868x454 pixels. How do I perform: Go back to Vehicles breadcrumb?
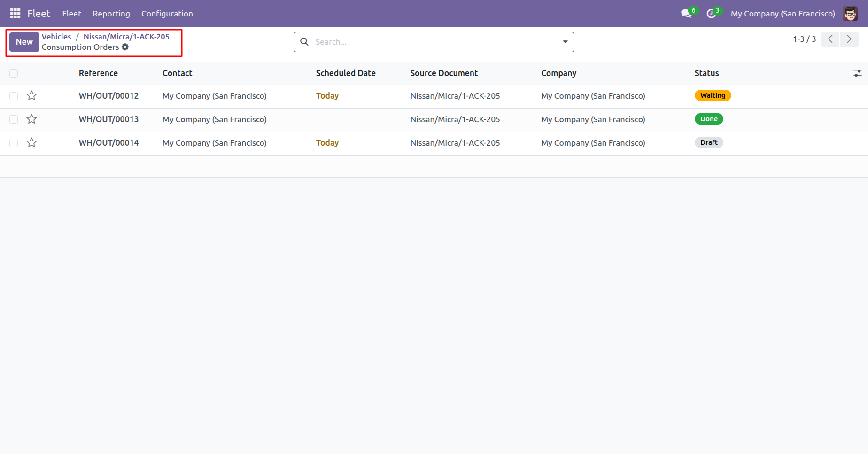coord(56,37)
